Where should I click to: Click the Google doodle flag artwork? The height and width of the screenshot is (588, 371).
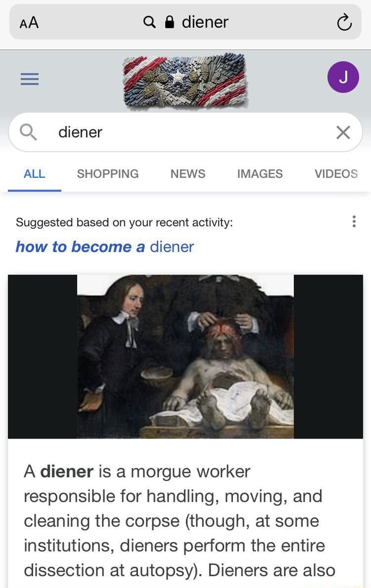pos(185,80)
